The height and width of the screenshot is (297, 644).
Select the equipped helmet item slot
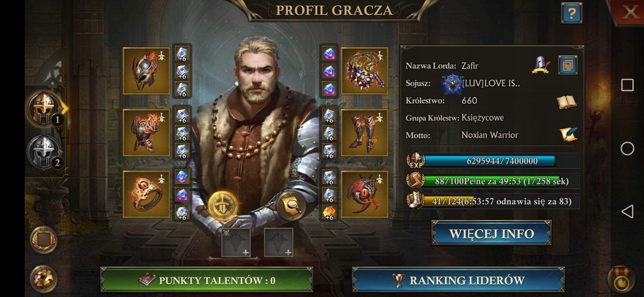[146, 70]
